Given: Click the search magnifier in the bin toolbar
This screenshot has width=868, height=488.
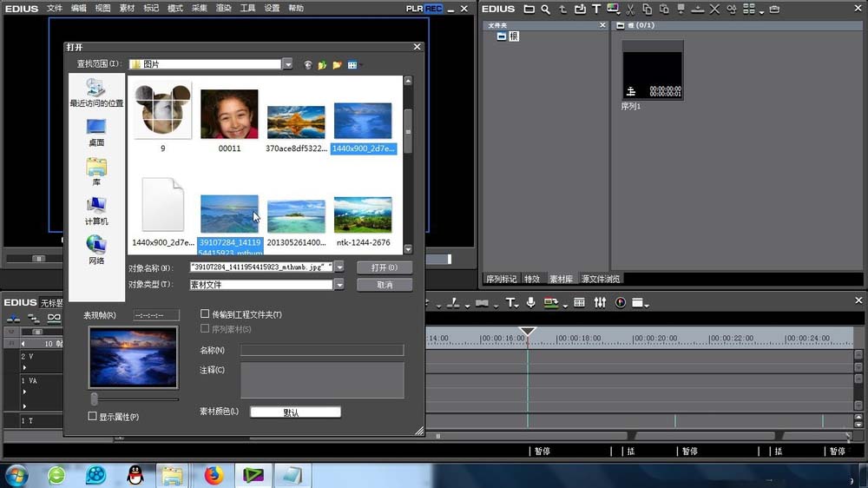Looking at the screenshot, I should [x=546, y=9].
